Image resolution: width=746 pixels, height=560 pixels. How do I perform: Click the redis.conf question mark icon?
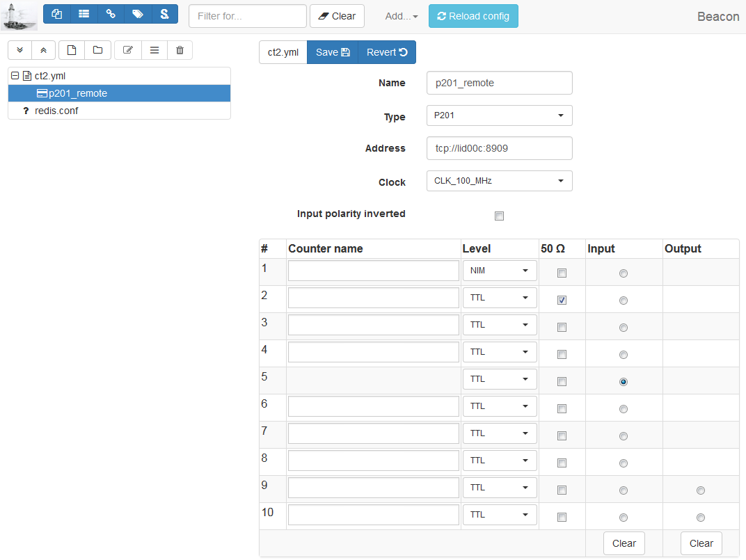26,111
